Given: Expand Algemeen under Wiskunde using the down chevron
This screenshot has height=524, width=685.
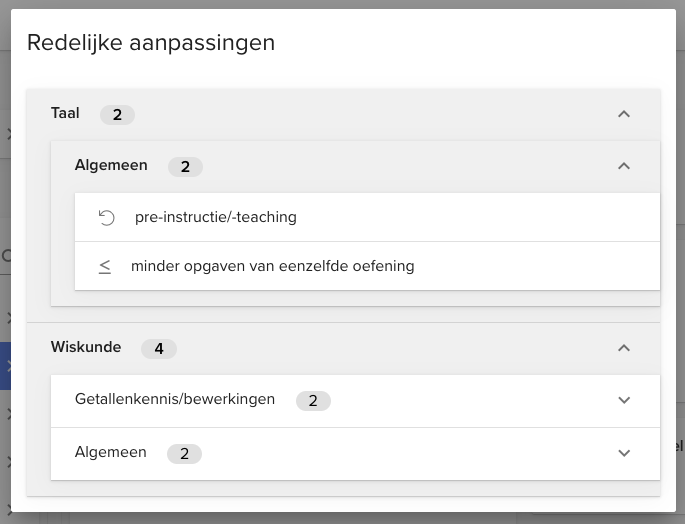Looking at the screenshot, I should point(624,453).
